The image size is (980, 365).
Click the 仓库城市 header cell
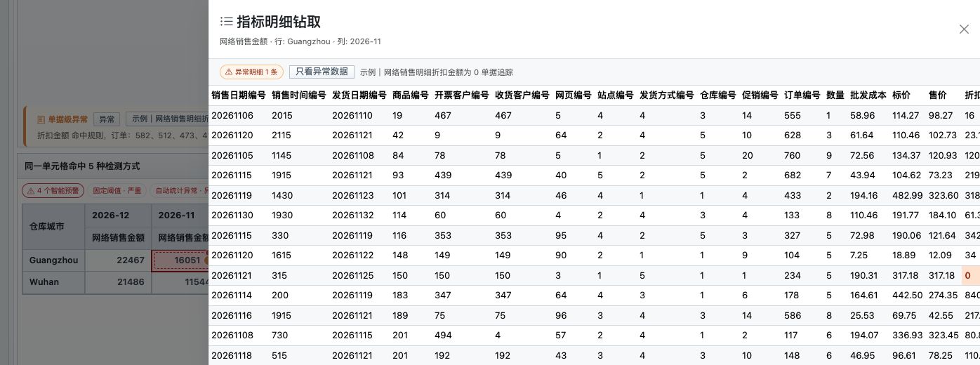coord(53,227)
